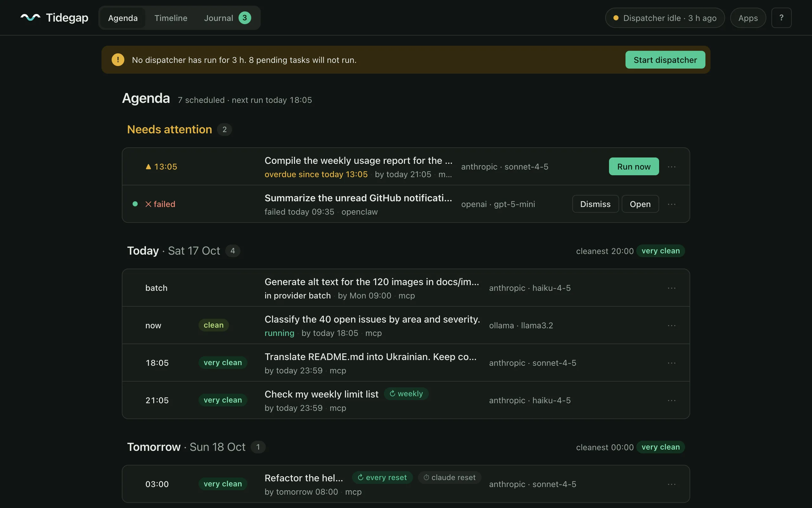Run the overdue task with Run now

click(634, 167)
